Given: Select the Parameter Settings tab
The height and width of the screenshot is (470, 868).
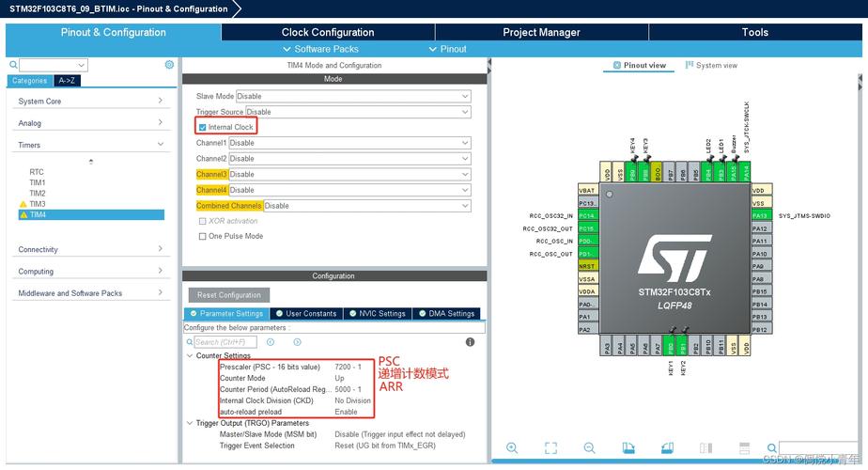Looking at the screenshot, I should pyautogui.click(x=226, y=314).
